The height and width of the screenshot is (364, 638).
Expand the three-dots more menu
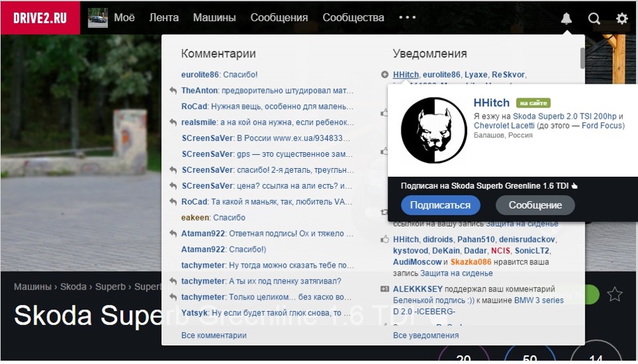[407, 17]
